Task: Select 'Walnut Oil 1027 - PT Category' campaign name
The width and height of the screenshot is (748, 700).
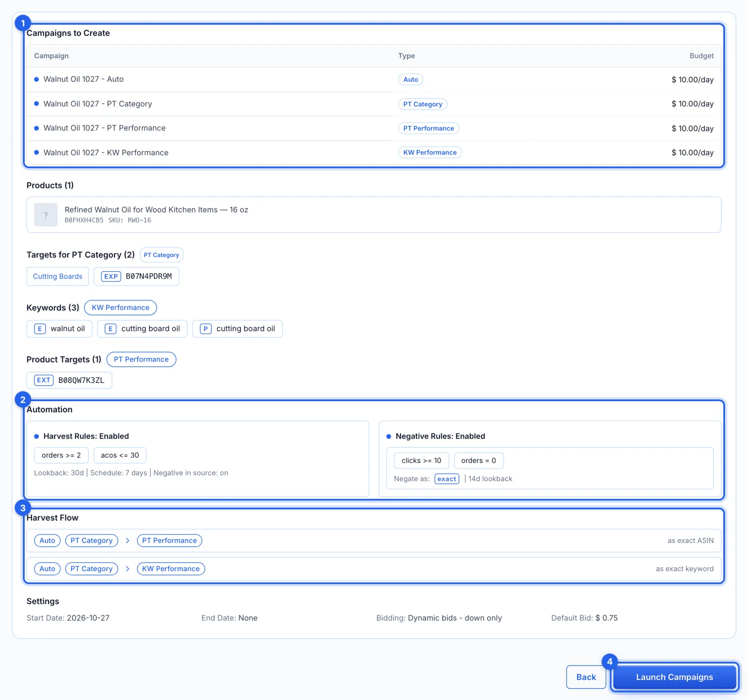Action: (98, 104)
